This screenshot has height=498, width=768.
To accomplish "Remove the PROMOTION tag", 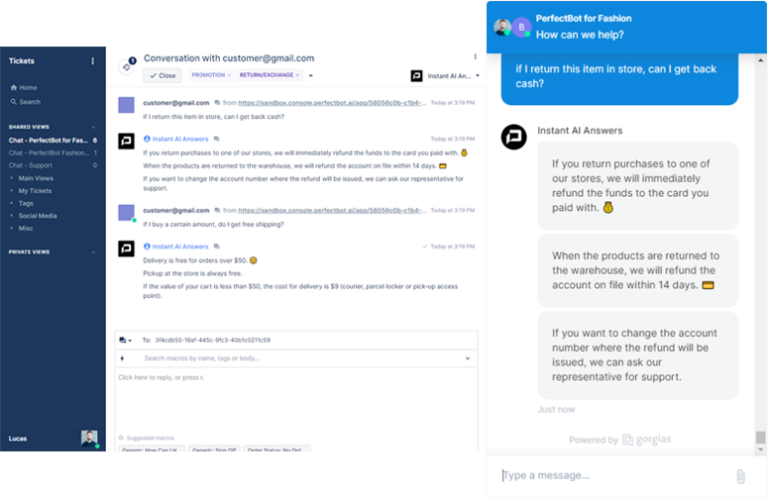I will [229, 75].
